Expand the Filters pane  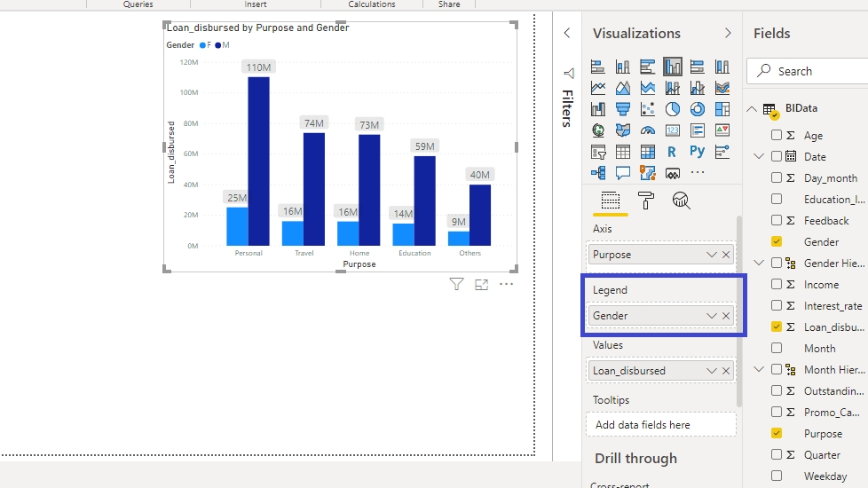(x=567, y=33)
